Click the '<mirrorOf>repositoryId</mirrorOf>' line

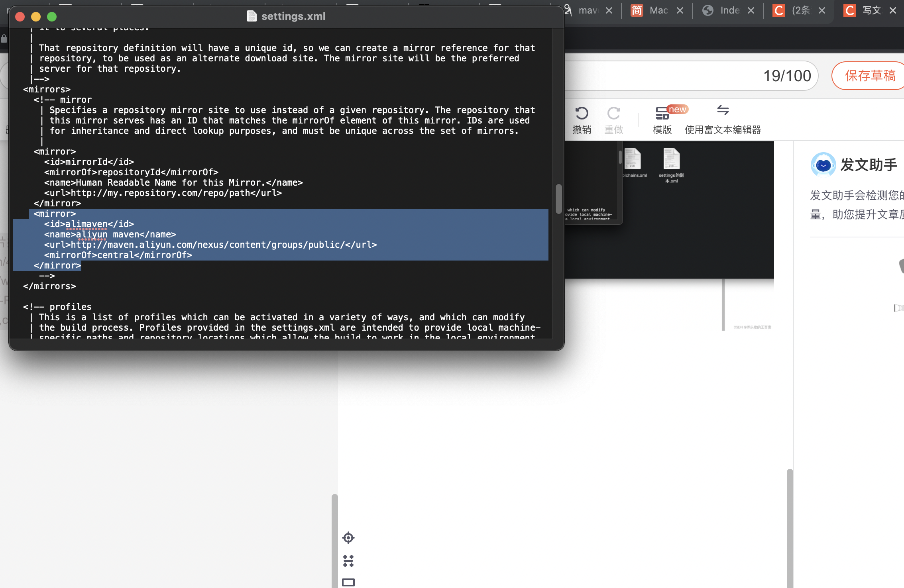[132, 172]
